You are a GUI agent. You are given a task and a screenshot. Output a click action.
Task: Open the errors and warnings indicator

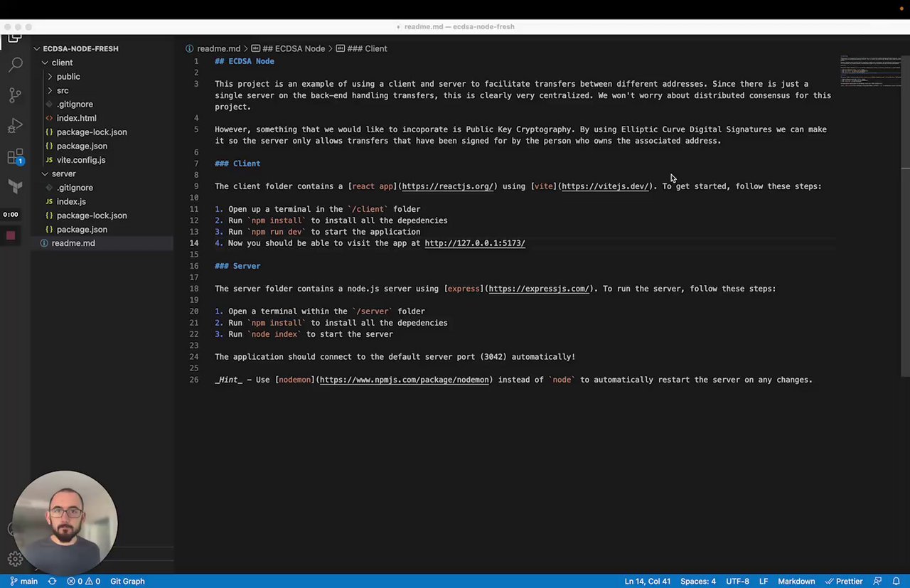pos(83,581)
